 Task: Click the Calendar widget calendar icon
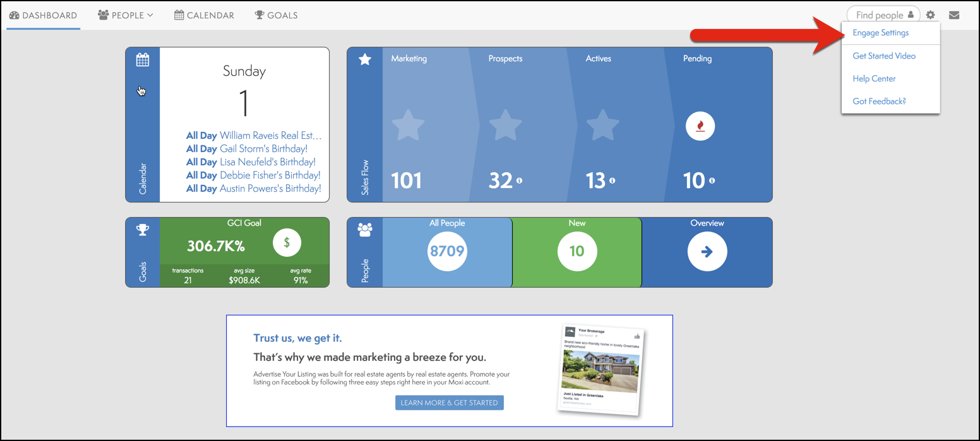coord(143,60)
